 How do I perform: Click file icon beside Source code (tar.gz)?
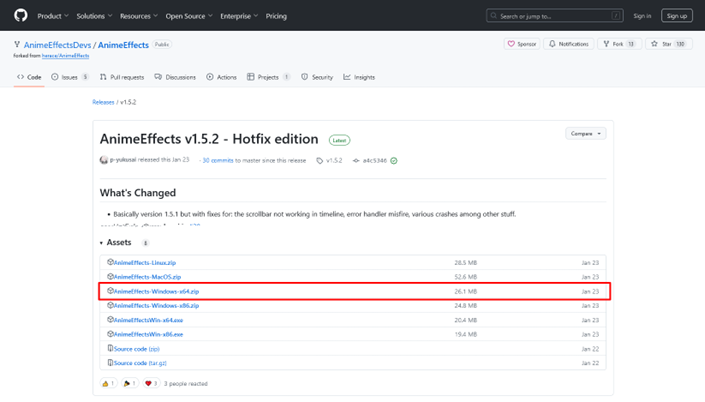(110, 363)
